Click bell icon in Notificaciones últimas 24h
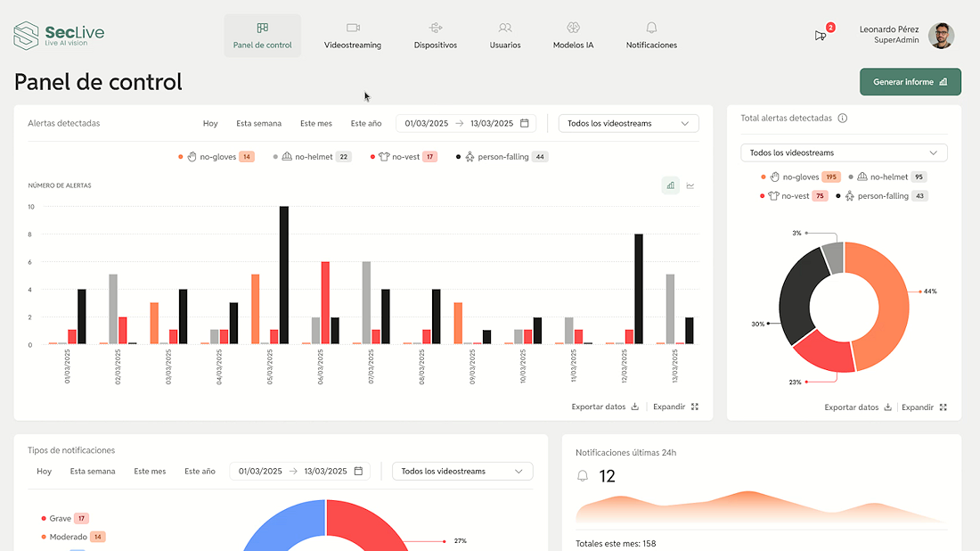Screen dimensions: 980x551 point(583,476)
